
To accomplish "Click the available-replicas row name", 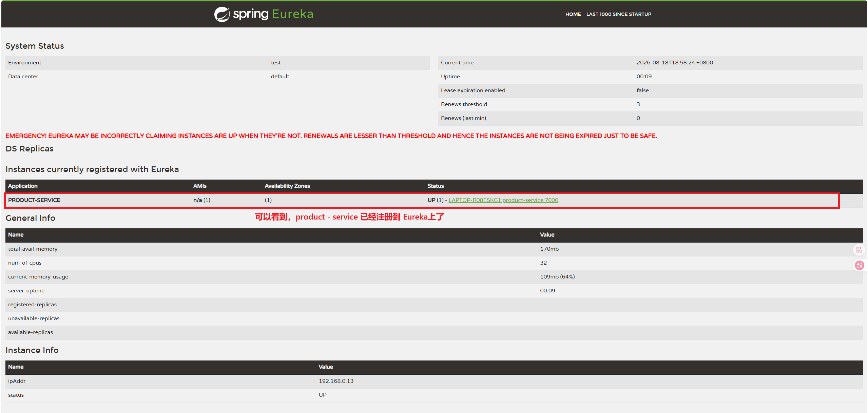I will click(x=31, y=332).
